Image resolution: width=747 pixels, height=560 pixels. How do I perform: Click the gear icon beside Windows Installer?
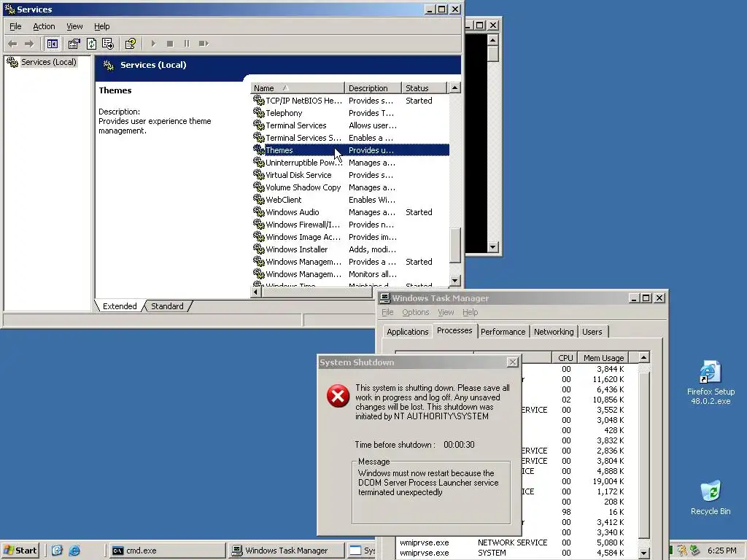click(259, 249)
